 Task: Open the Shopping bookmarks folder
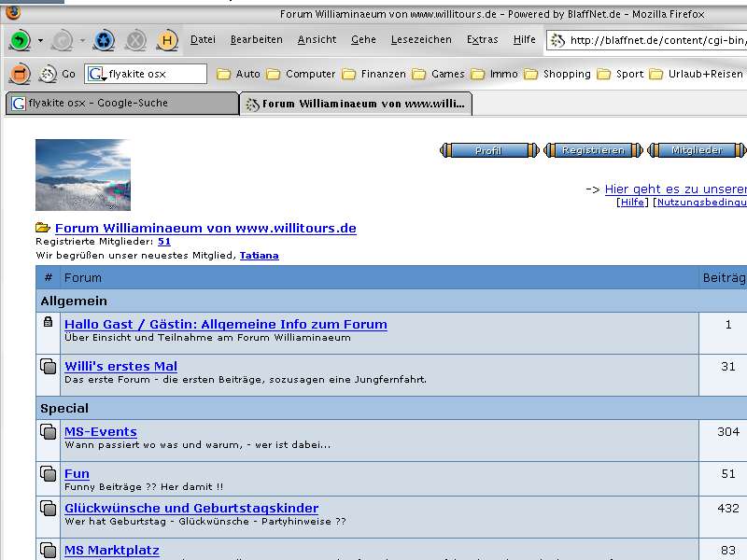[557, 74]
